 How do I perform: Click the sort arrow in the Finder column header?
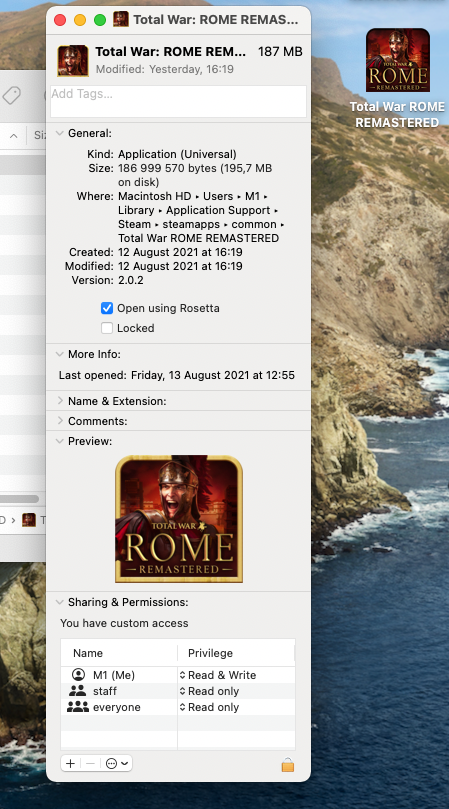[x=13, y=136]
